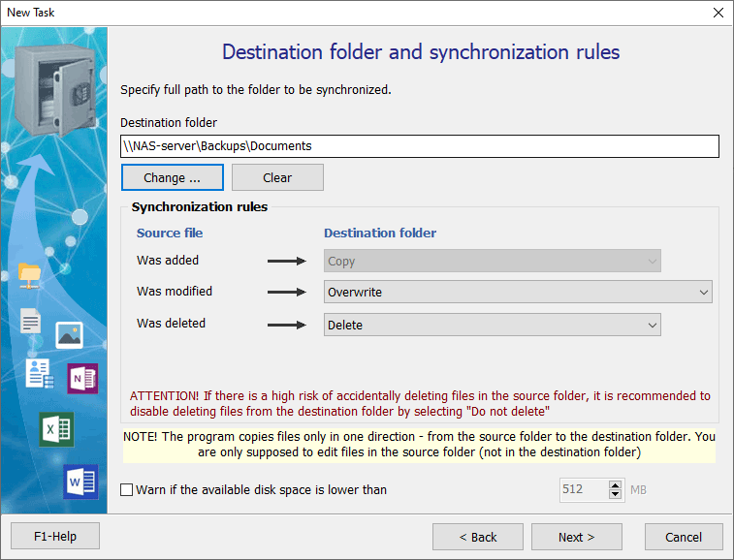Click the OneNote icon
Image resolution: width=734 pixels, height=560 pixels.
(x=82, y=379)
